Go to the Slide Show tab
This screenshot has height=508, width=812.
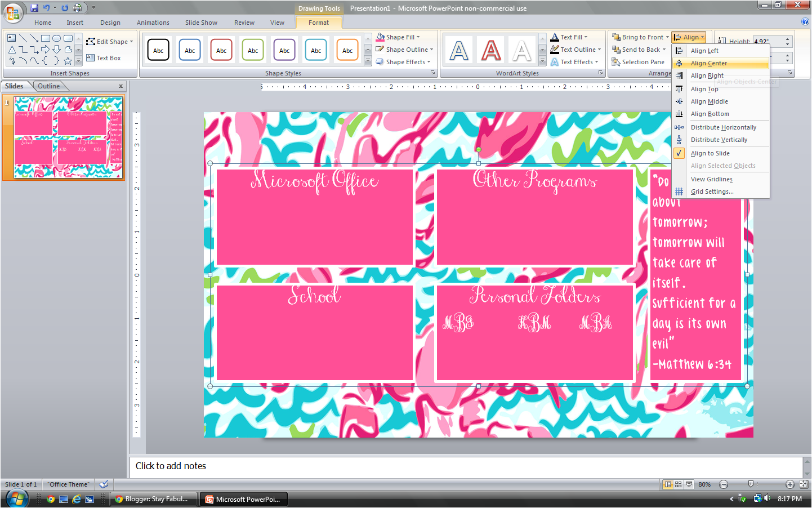[201, 23]
